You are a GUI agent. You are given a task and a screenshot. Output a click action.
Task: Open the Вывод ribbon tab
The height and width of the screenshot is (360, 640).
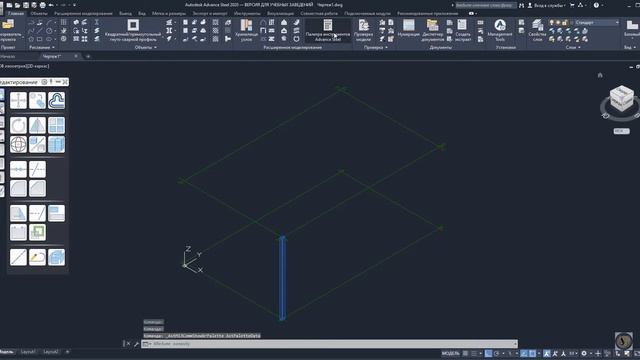(x=125, y=13)
